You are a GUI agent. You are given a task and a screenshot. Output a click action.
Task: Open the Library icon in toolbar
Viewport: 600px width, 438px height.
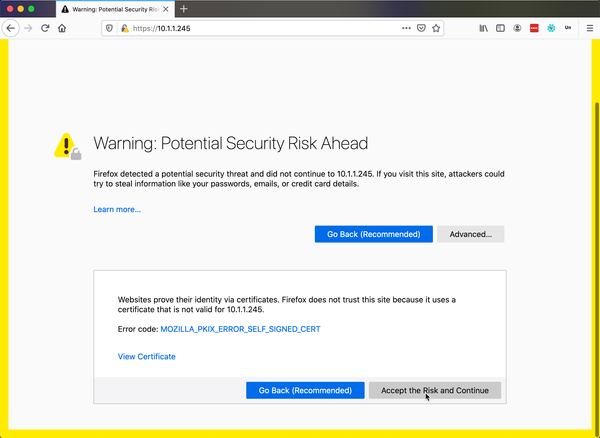pyautogui.click(x=484, y=28)
